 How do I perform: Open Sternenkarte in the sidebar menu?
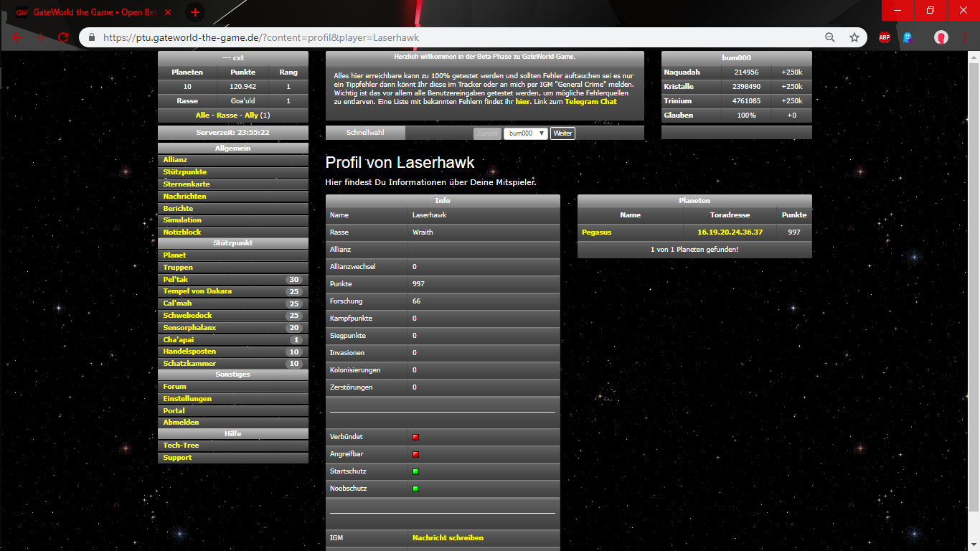click(187, 184)
